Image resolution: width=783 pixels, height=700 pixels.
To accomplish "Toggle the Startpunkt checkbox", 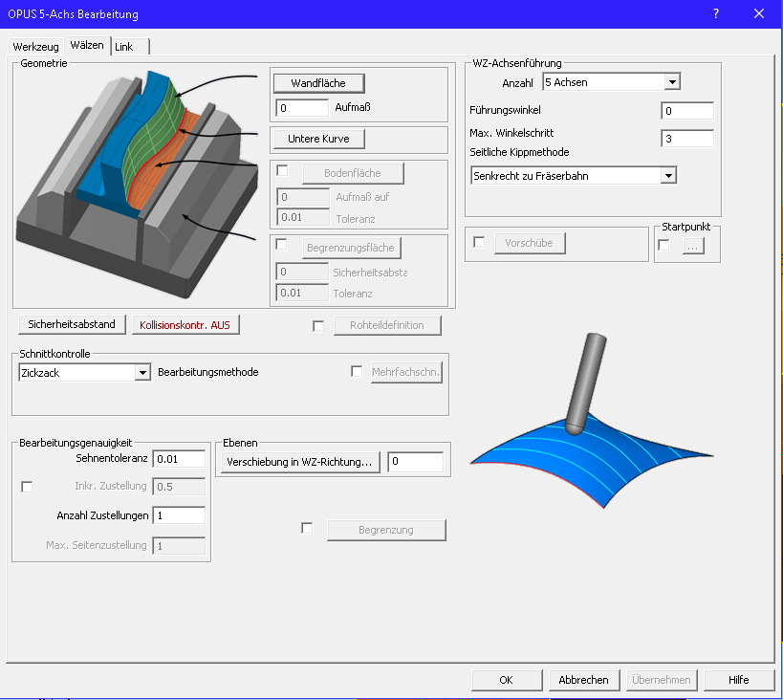I will [x=663, y=246].
